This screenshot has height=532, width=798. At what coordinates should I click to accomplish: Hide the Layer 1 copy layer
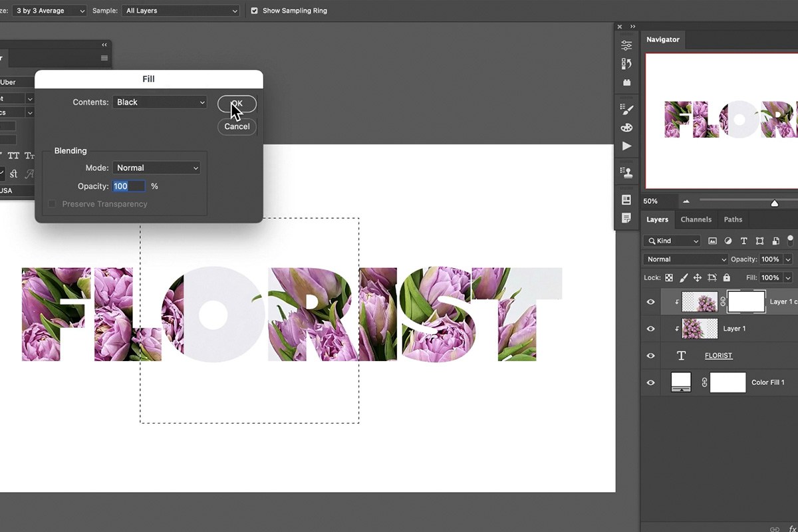coord(650,302)
